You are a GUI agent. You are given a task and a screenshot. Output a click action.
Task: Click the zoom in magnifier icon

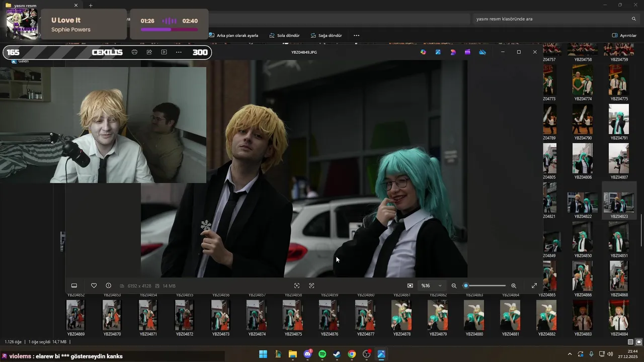click(514, 286)
